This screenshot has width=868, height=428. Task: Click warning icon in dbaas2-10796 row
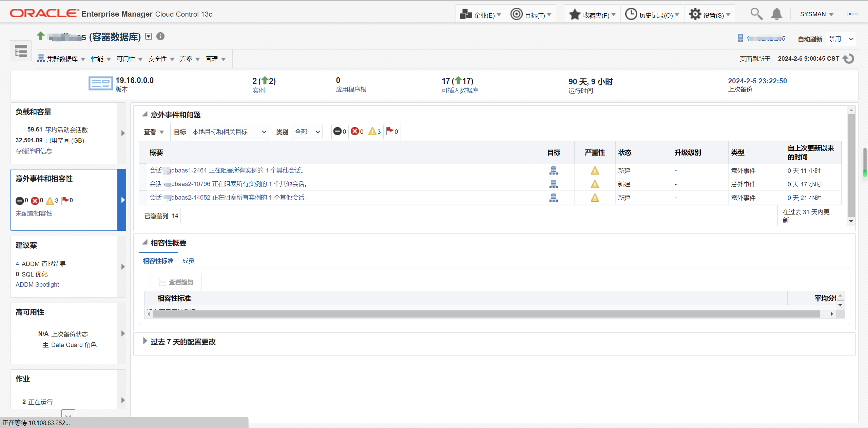coord(595,184)
